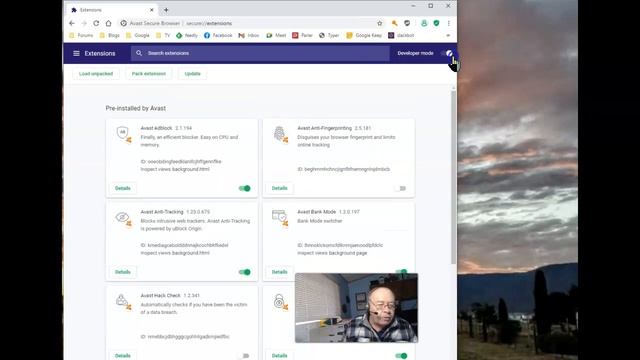Open Details for Avast Anti-Fingerprinting
The height and width of the screenshot is (360, 640).
[x=280, y=188]
